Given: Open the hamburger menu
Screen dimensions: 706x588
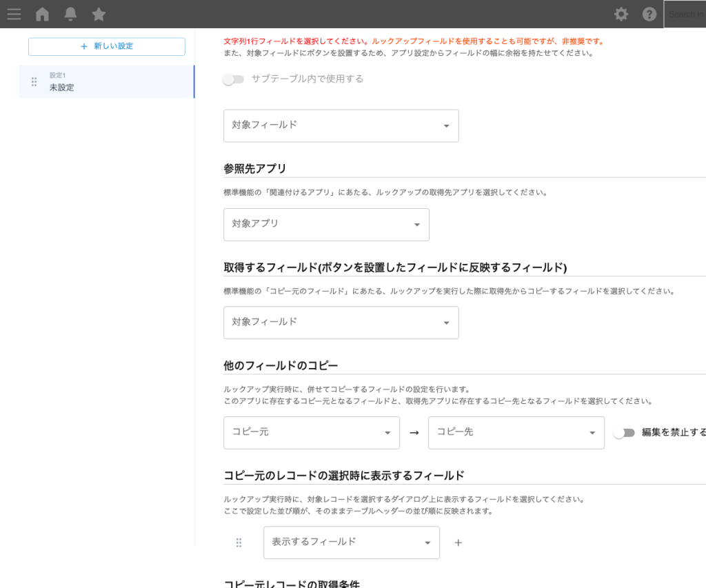Looking at the screenshot, I should pyautogui.click(x=14, y=14).
